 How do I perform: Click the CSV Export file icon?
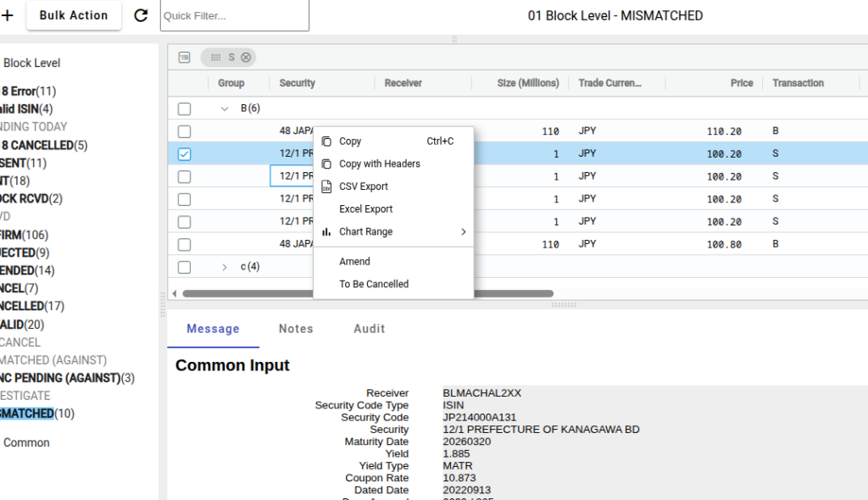tap(326, 186)
